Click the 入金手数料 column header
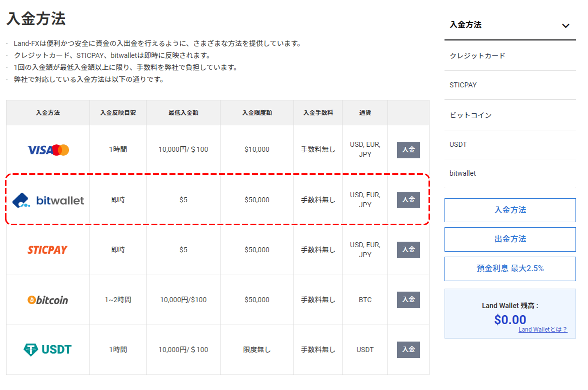This screenshot has height=390, width=588. click(318, 113)
